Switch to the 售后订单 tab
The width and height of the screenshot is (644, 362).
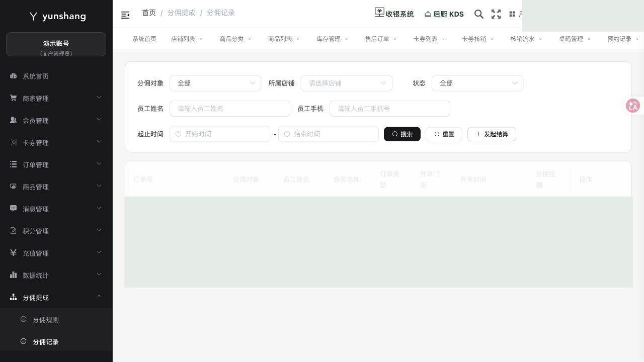377,39
